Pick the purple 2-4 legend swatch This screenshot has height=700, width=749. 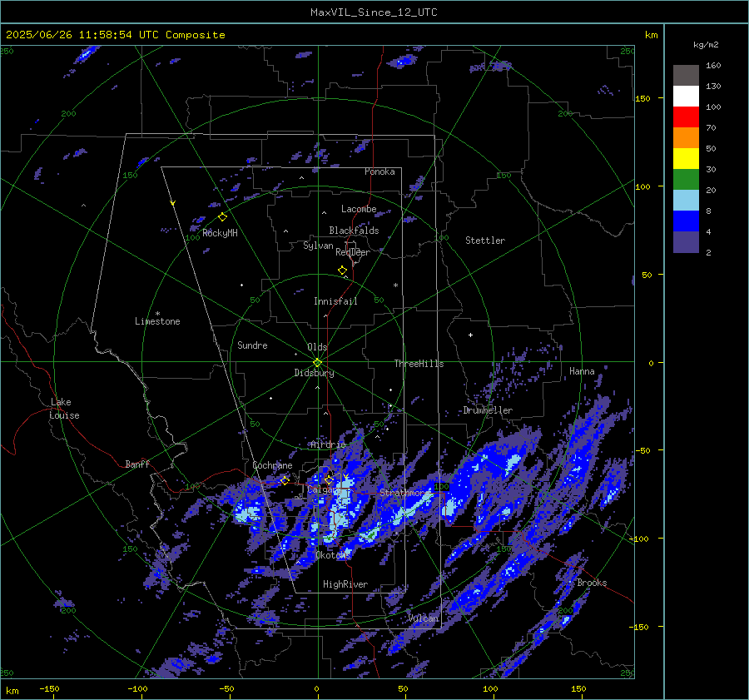pos(686,241)
